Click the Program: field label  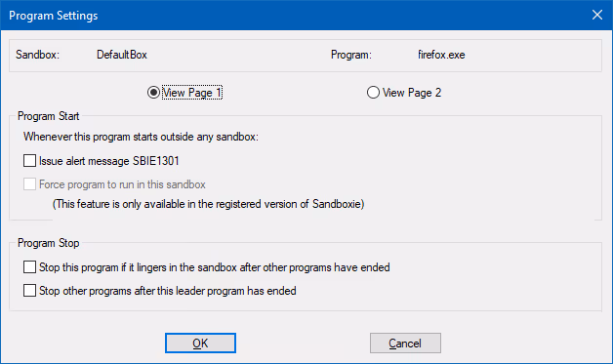pos(351,55)
